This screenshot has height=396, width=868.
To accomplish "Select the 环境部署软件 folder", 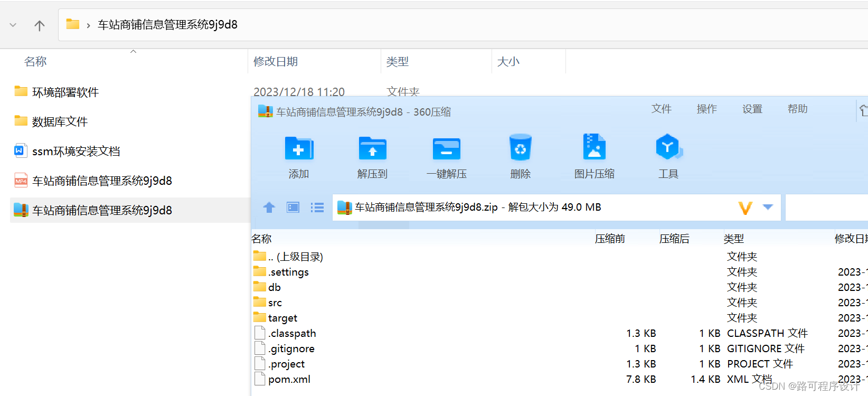I will coord(65,92).
